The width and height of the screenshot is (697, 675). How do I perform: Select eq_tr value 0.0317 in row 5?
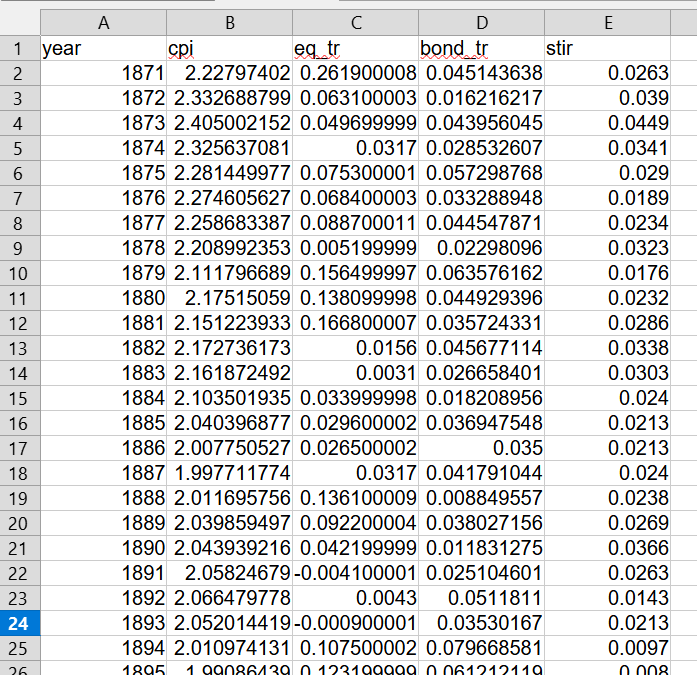(x=356, y=148)
